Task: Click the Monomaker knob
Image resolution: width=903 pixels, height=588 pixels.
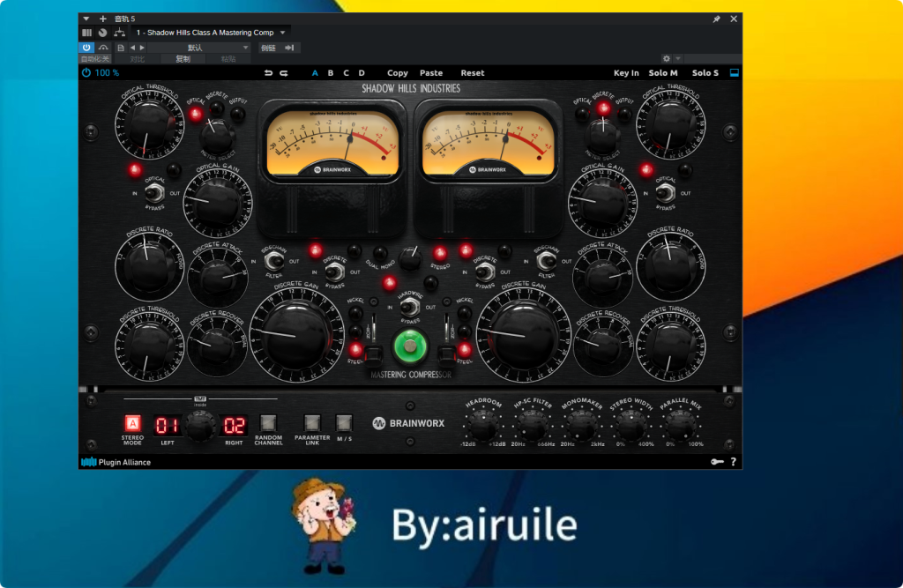Action: pos(582,425)
